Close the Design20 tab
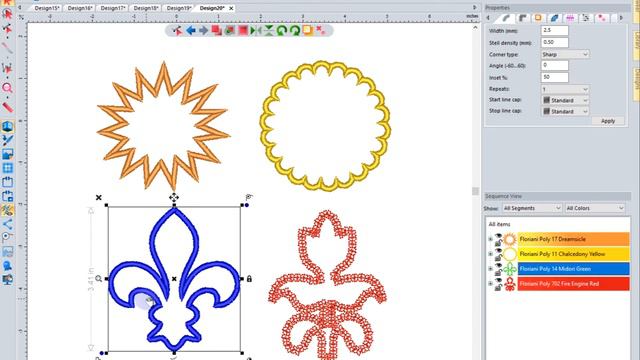This screenshot has width=640, height=360. point(231,8)
